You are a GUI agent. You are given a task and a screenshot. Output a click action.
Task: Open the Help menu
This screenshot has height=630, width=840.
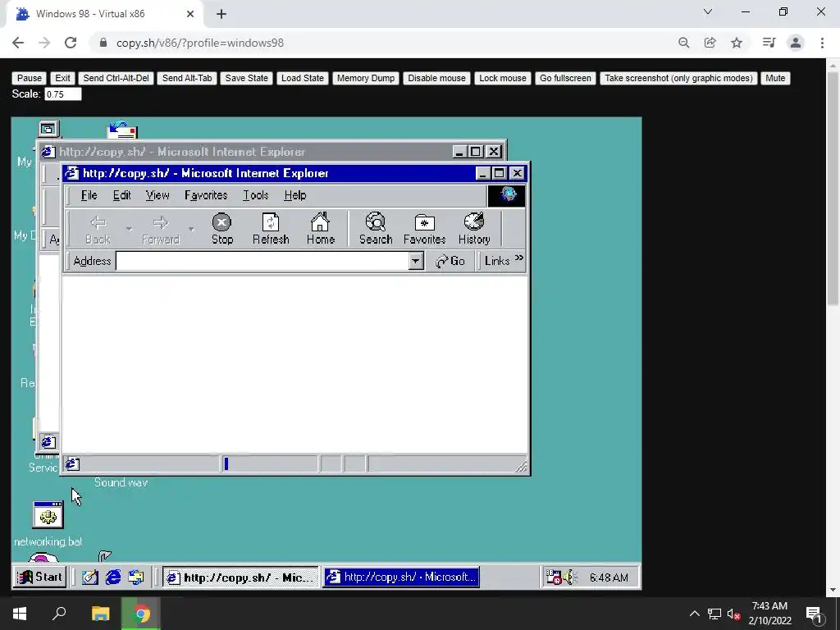pos(295,195)
